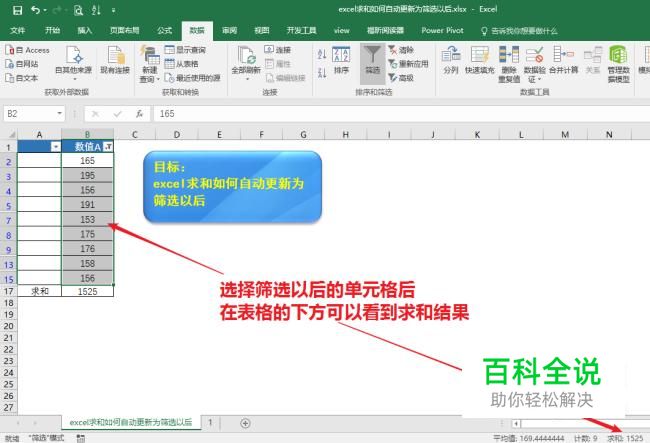Screen dimensions: 650x443
Task: Select column B header
Action: coord(87,134)
